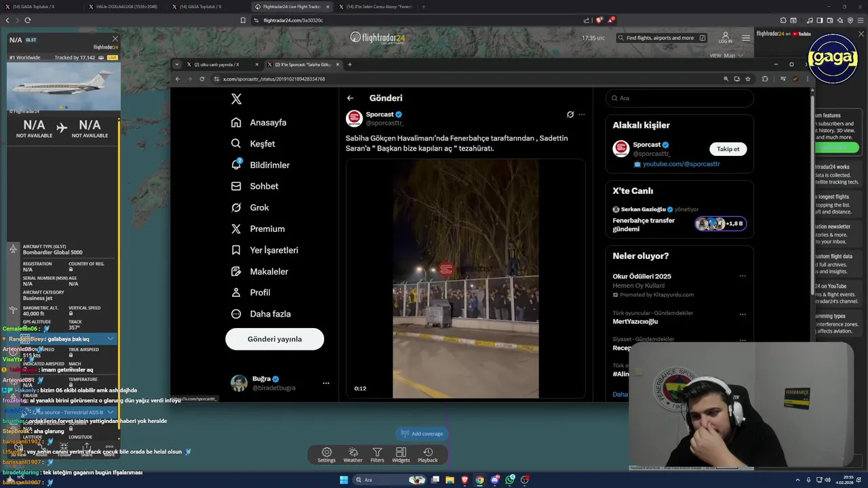Screen dimensions: 868x488
Task: Follow Sporcast with Takip et button
Action: [x=728, y=149]
